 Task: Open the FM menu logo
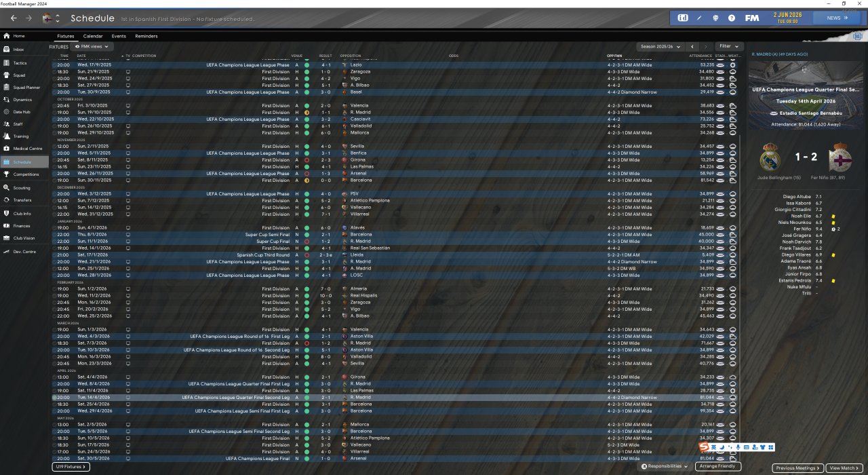pos(751,18)
